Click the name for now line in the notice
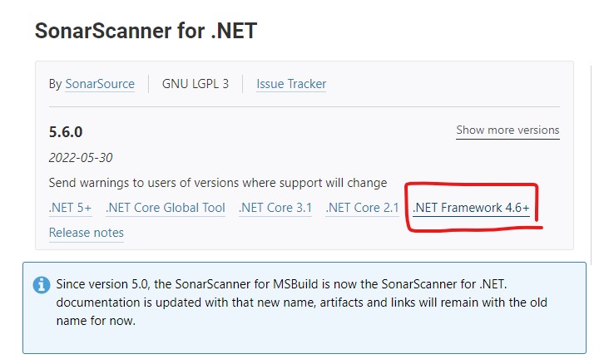The image size is (604, 364). (x=96, y=321)
